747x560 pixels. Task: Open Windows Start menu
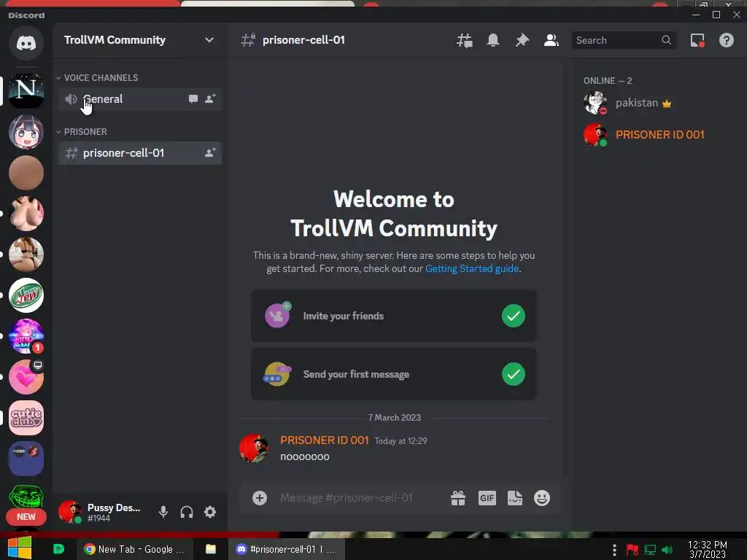[19, 548]
